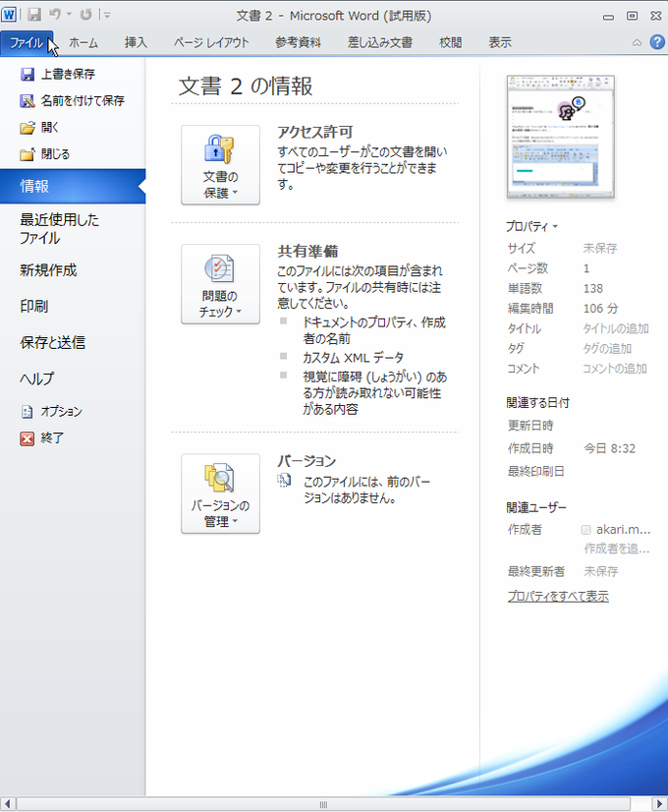Select the 情報 backstage item
This screenshot has height=812, width=668.
[x=73, y=186]
